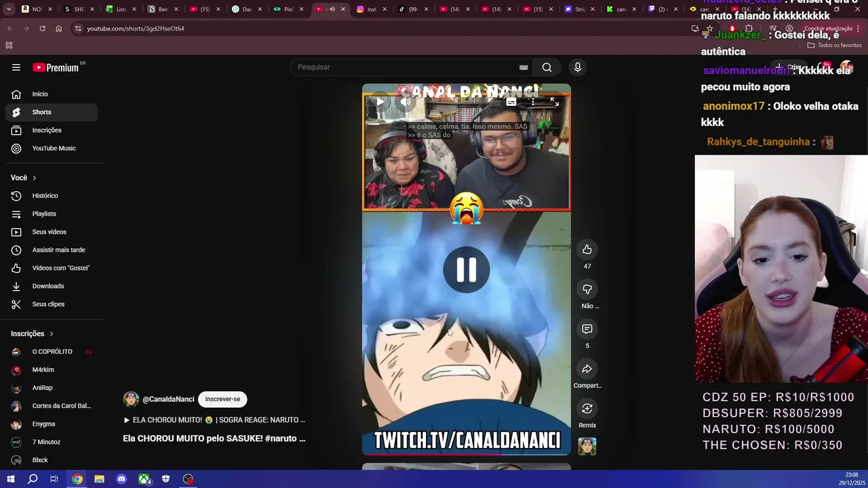Open Seus clipes

[x=52, y=304]
